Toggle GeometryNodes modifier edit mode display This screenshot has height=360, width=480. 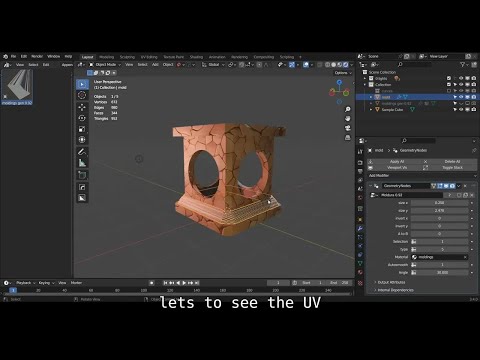(x=440, y=186)
